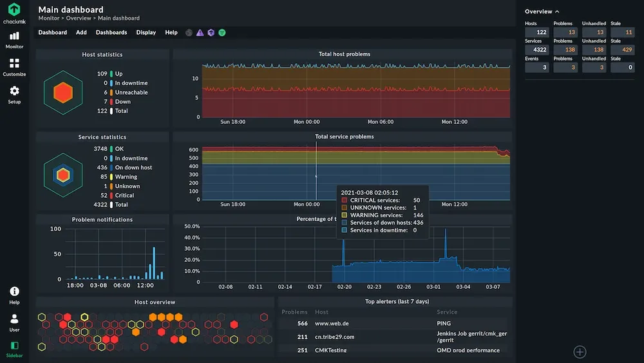Click the Services Stale value 429
This screenshot has width=644, height=363.
pos(623,50)
